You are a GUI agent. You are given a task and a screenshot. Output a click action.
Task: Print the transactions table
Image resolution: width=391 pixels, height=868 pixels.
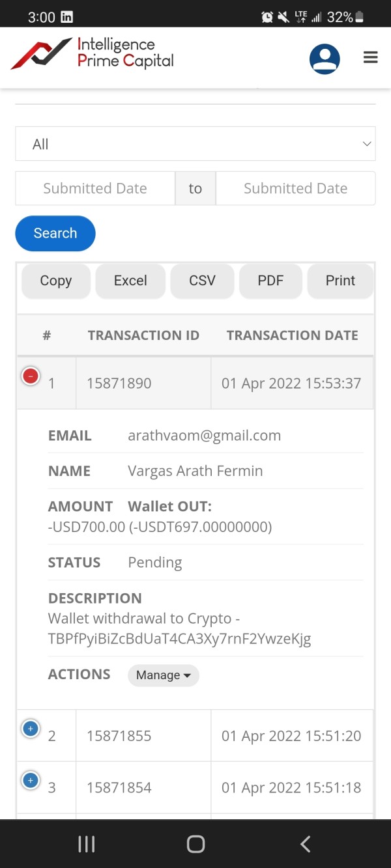[x=340, y=281]
